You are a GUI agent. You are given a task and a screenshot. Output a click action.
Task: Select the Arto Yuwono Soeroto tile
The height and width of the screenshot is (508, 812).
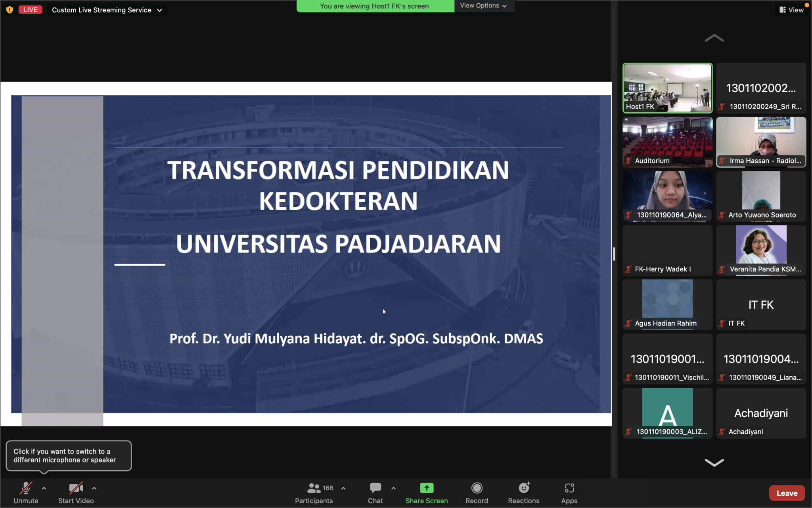(x=761, y=196)
